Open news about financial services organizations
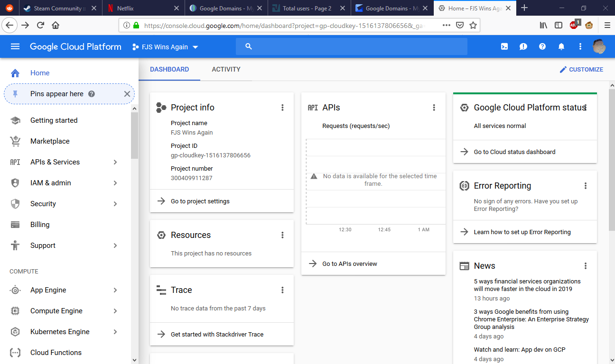The image size is (615, 364). point(527,285)
